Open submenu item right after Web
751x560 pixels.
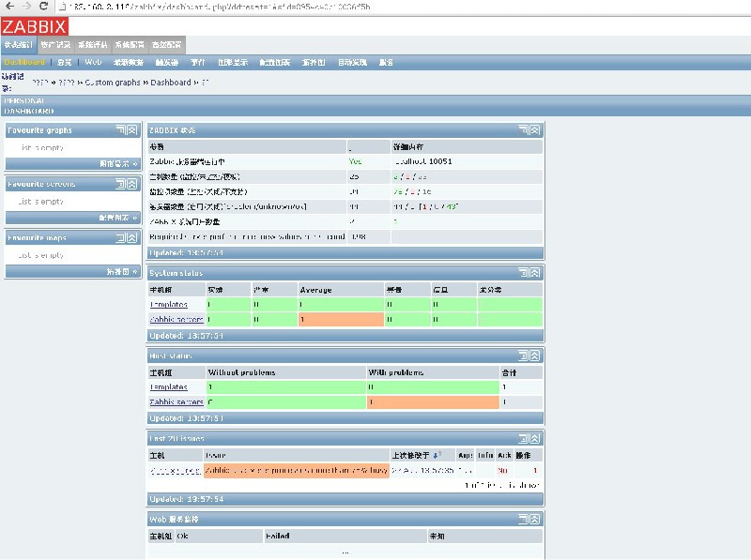click(129, 62)
